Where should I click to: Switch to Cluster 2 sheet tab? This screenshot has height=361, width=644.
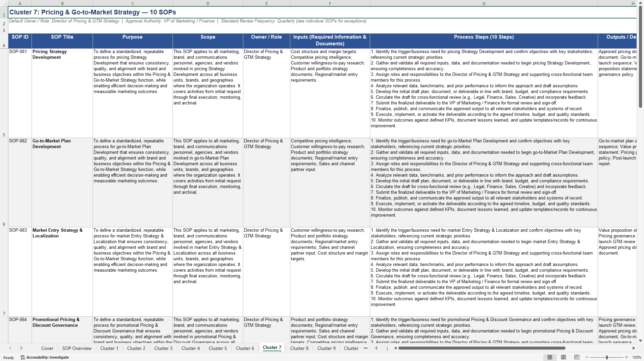(x=136, y=348)
